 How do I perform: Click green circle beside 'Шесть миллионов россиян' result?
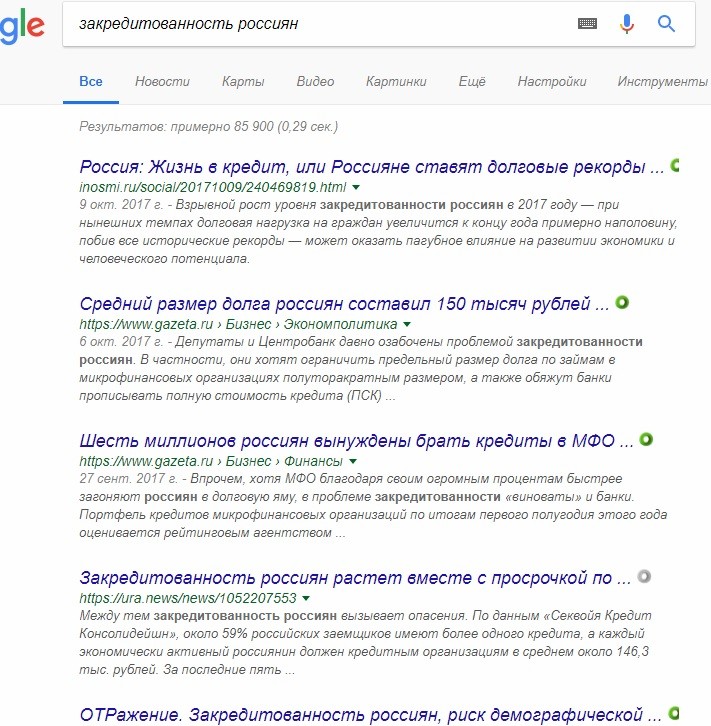point(646,439)
